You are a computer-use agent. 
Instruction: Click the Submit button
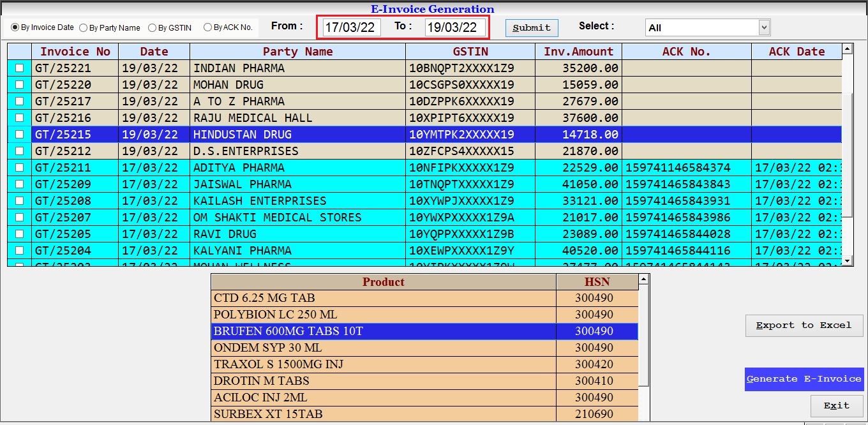pyautogui.click(x=532, y=28)
